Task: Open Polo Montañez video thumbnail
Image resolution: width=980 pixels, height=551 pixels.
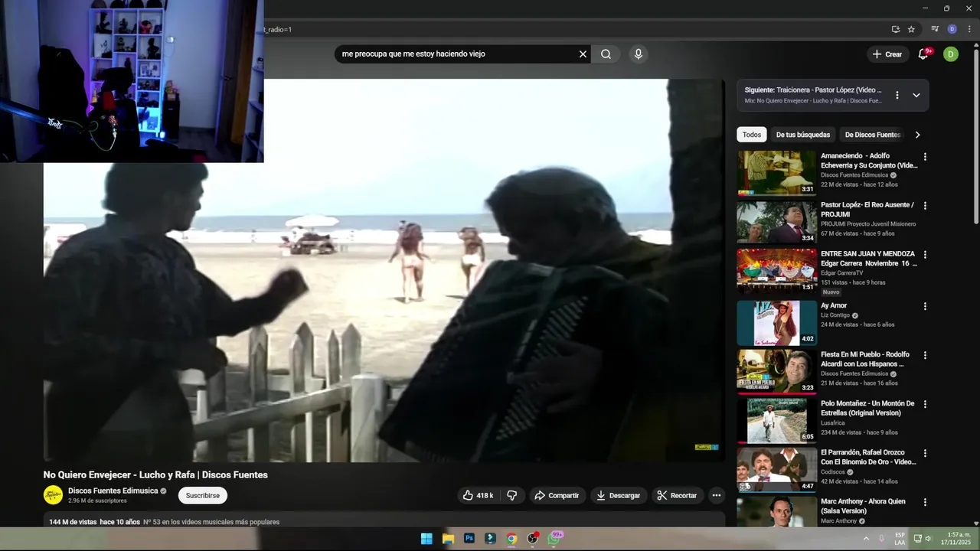Action: click(776, 420)
